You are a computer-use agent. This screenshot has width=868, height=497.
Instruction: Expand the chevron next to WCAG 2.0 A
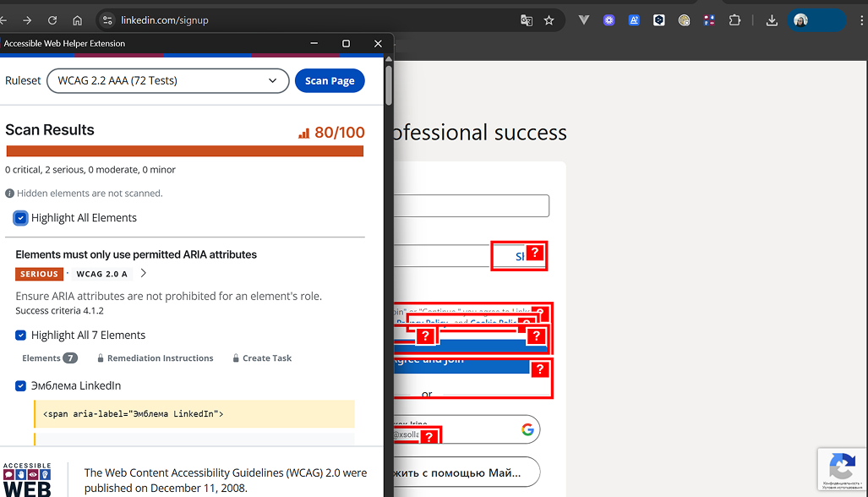click(x=144, y=274)
